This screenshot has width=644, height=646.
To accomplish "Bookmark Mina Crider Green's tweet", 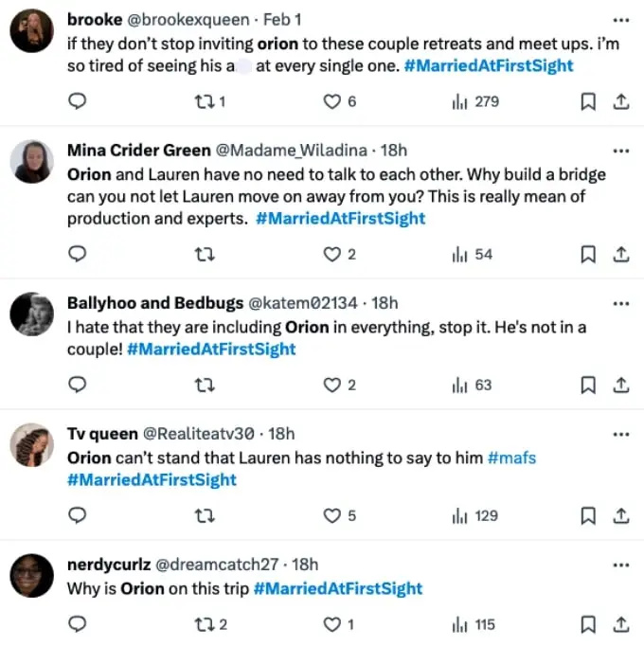I will click(x=588, y=254).
